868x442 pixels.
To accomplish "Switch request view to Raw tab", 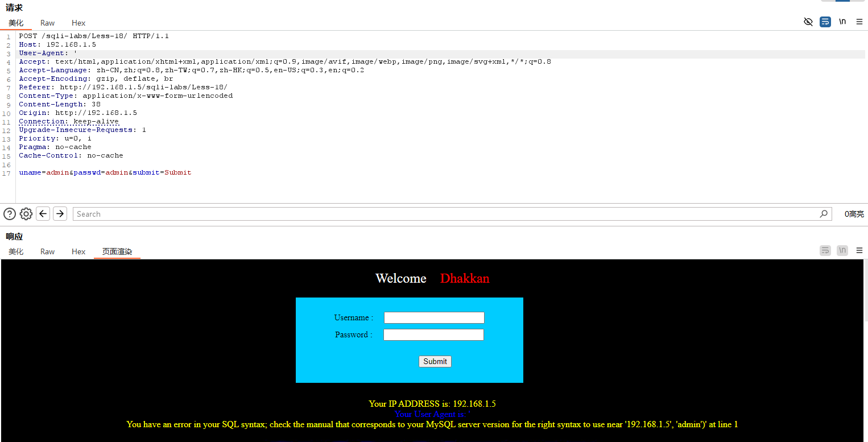I will tap(48, 23).
